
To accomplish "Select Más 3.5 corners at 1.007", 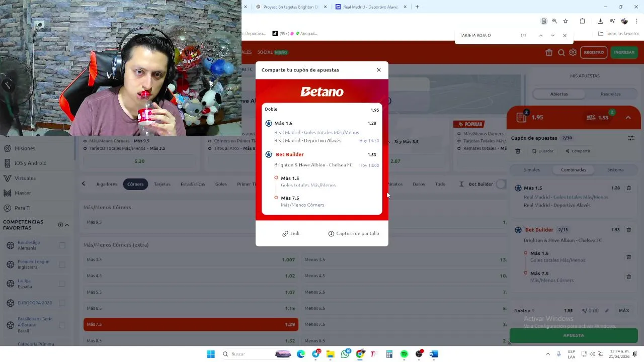I will (x=191, y=260).
